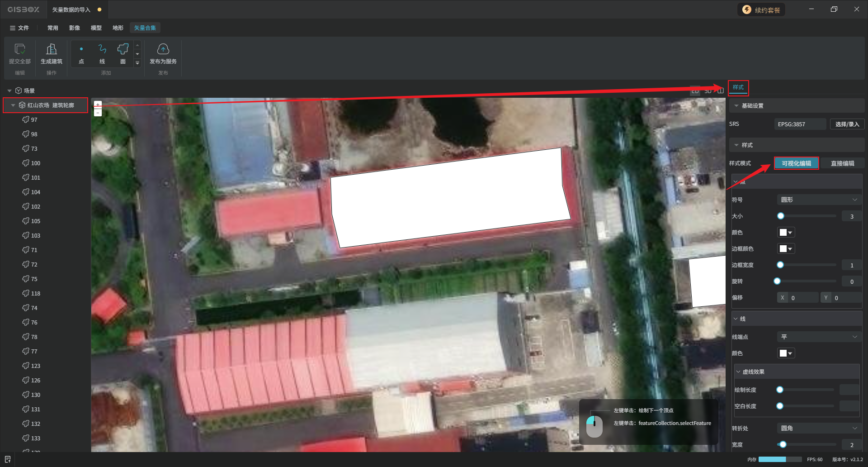The height and width of the screenshot is (467, 868).
Task: Click the map zoom-in plus button
Action: [98, 104]
